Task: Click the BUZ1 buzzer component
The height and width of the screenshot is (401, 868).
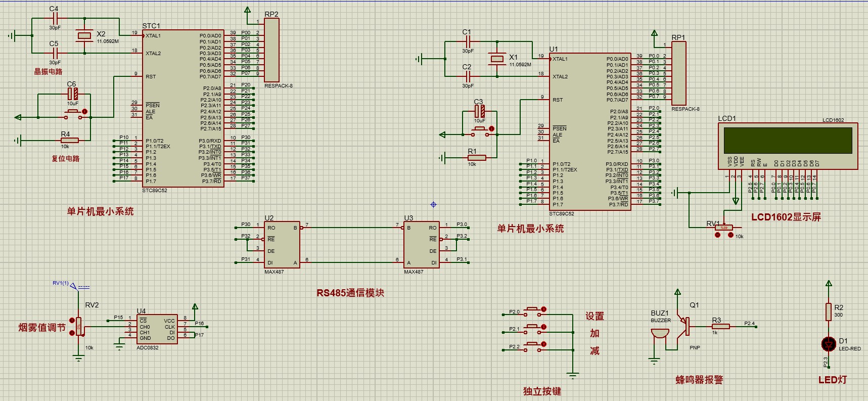Action: point(659,334)
